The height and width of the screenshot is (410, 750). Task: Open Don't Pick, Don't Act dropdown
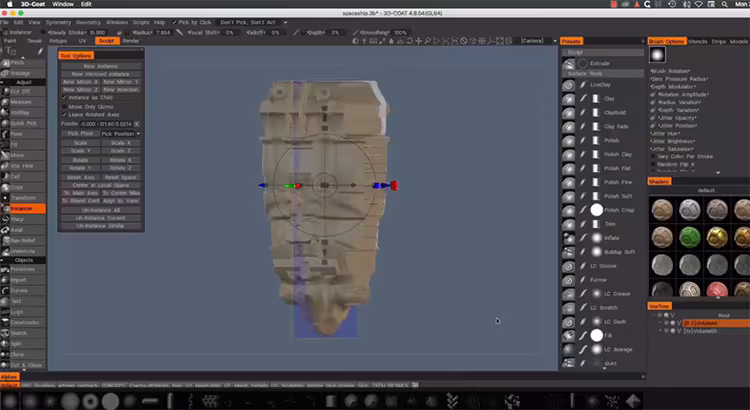[254, 22]
